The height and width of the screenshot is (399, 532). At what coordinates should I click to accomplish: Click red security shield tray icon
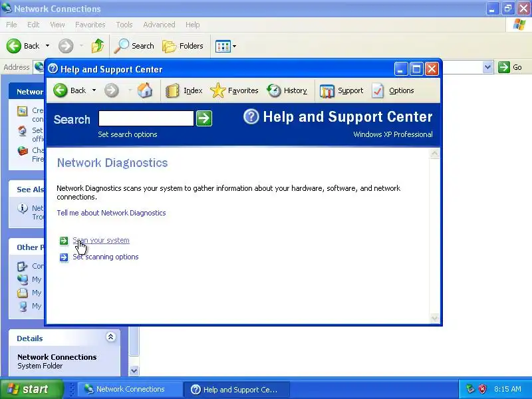[x=483, y=389]
